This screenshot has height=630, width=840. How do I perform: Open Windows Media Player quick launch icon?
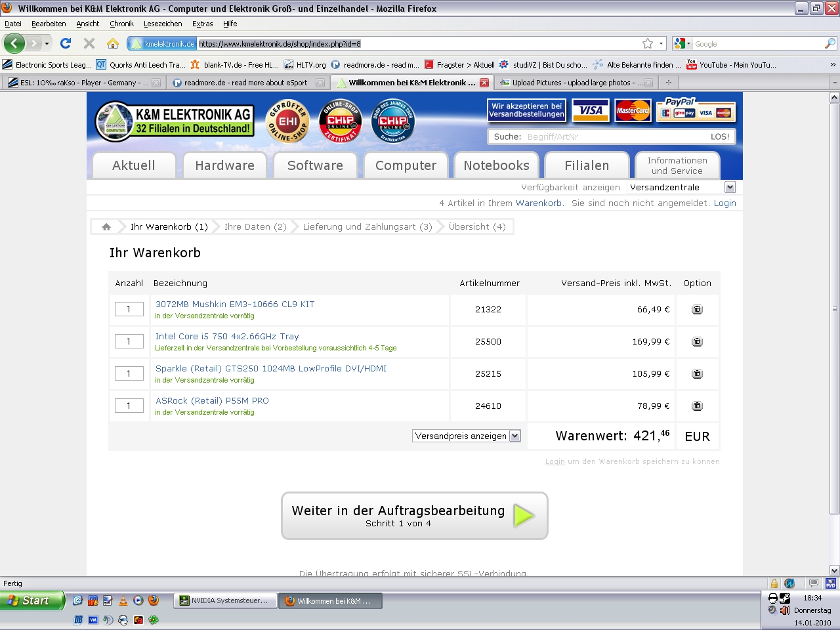pyautogui.click(x=138, y=600)
